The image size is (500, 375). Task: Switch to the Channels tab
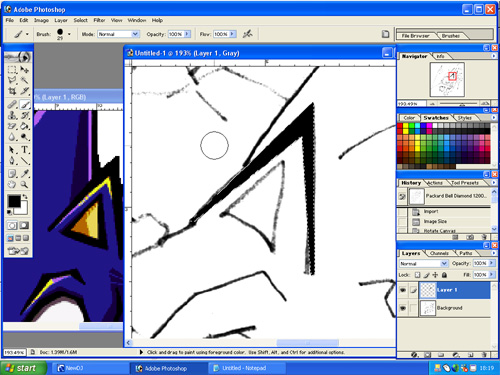click(x=439, y=253)
